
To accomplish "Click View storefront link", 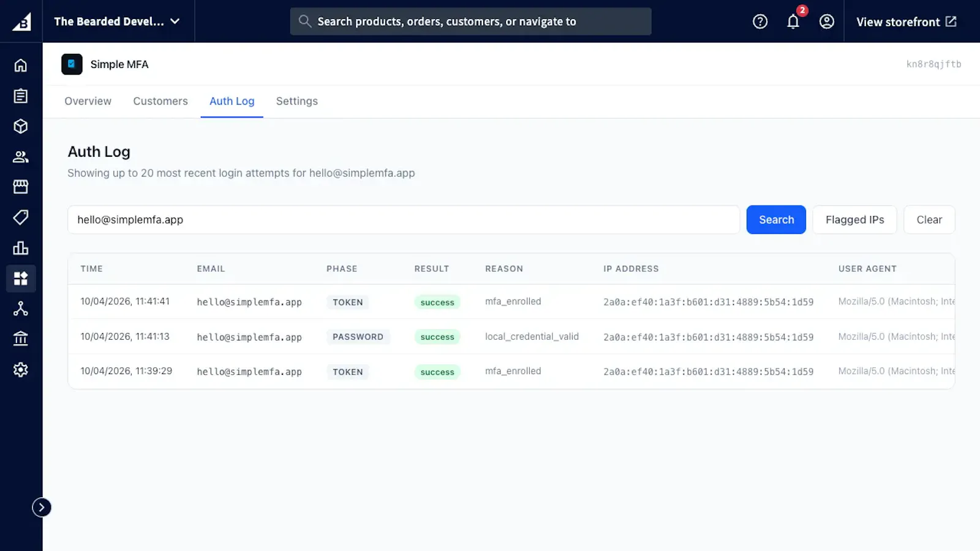I will pyautogui.click(x=907, y=21).
